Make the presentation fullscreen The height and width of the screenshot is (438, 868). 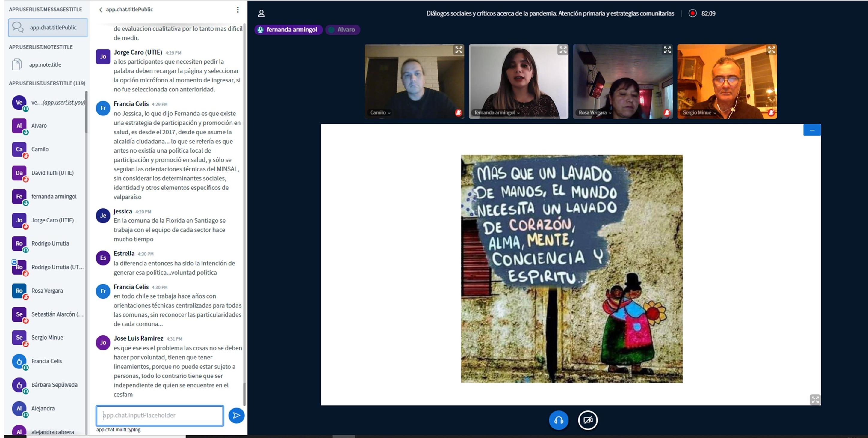coord(815,400)
